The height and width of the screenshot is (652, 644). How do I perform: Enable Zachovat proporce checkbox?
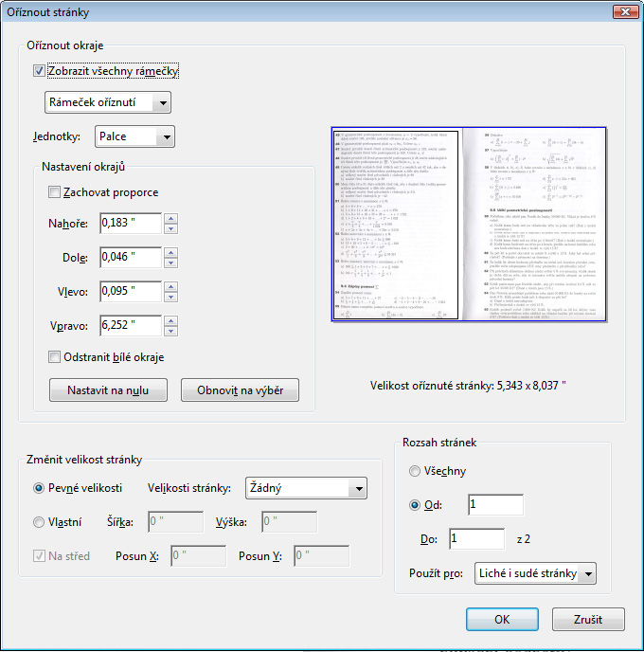point(55,192)
